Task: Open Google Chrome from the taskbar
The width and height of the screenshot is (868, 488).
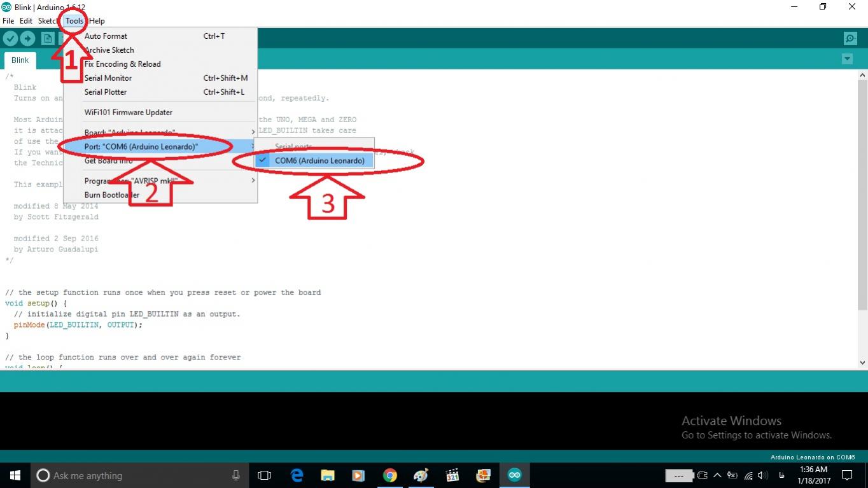Action: tap(389, 475)
